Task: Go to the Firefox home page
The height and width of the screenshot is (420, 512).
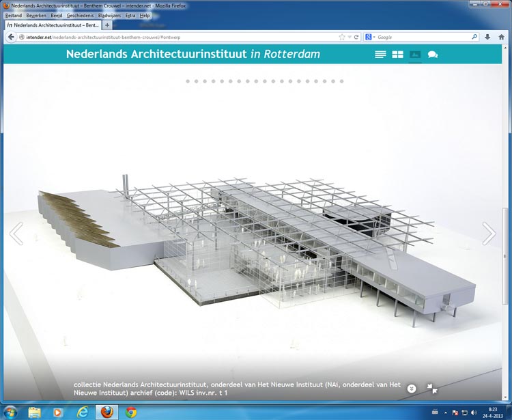Action: 501,37
